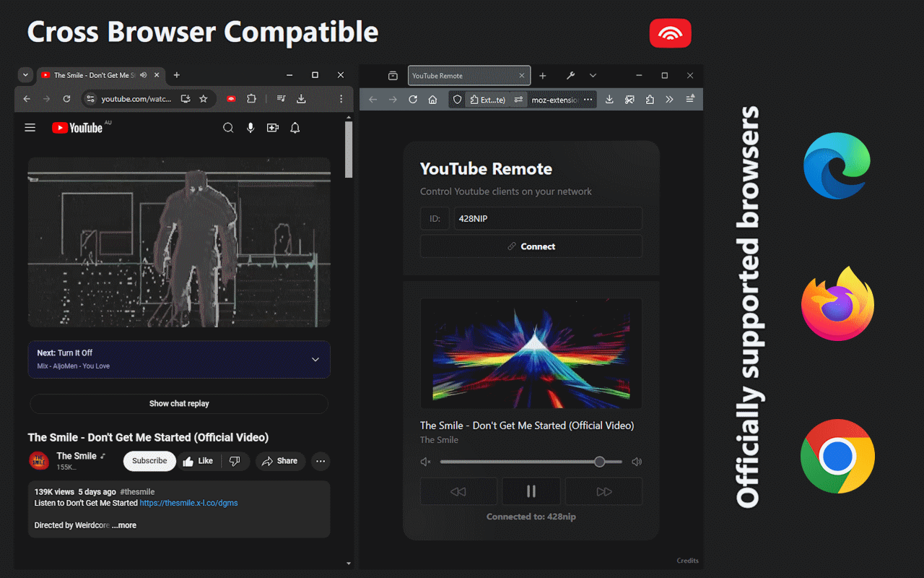Adjust the volume slider in YouTube Remote

[x=599, y=462]
